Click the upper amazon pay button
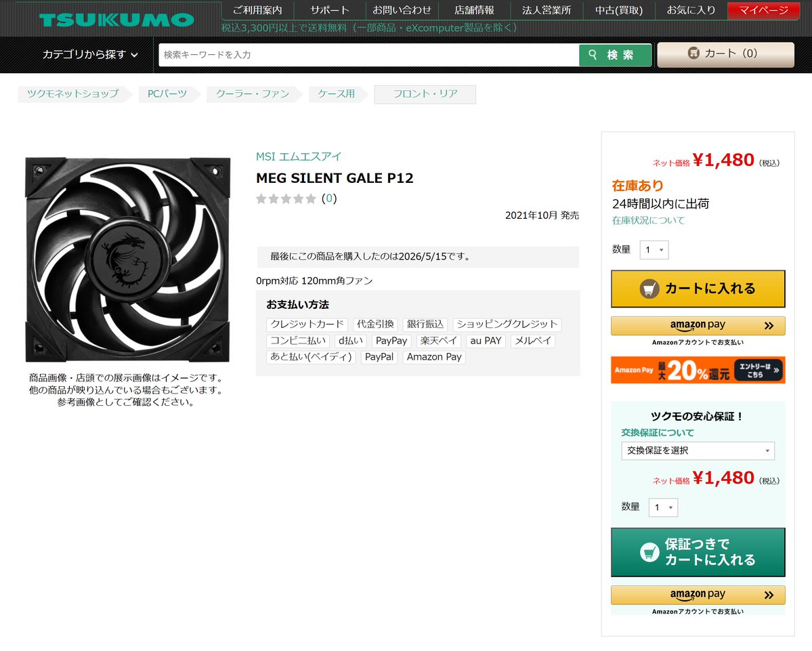 pos(698,326)
